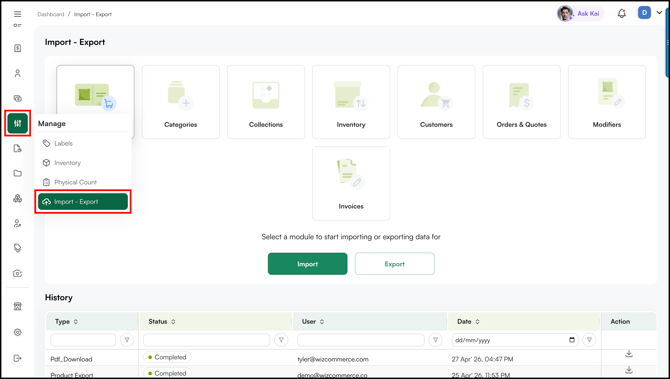Click the price tag sidebar icon

[x=18, y=248]
